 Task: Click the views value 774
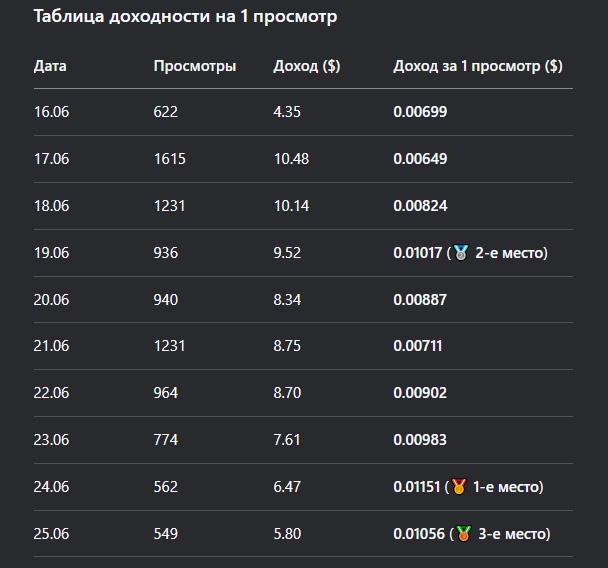[x=166, y=440]
